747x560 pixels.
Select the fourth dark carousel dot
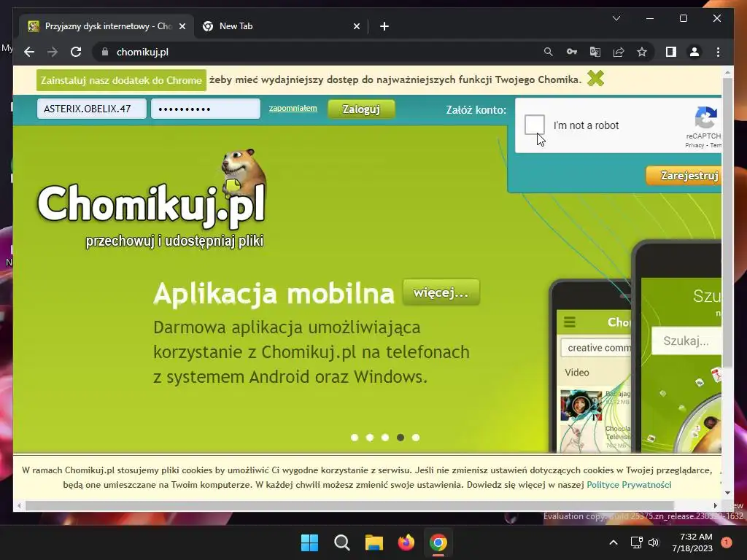pos(400,437)
